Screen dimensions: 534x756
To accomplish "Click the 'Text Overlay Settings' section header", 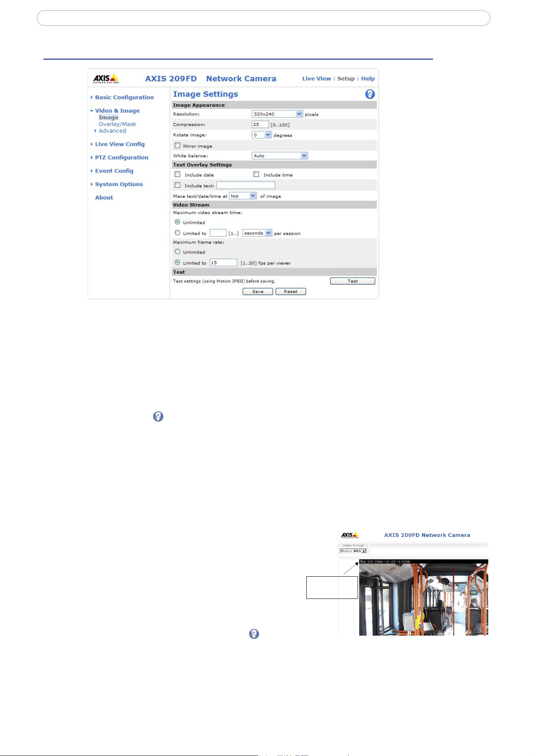I will coord(274,165).
